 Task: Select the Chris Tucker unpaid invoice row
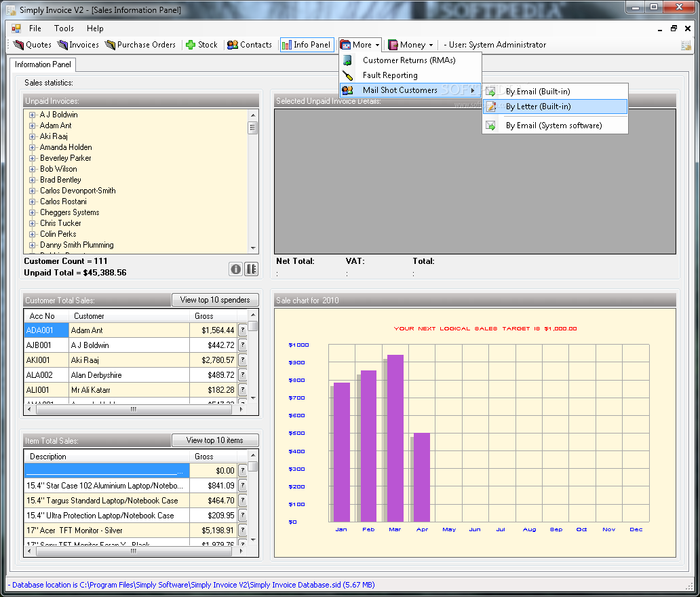click(x=60, y=223)
